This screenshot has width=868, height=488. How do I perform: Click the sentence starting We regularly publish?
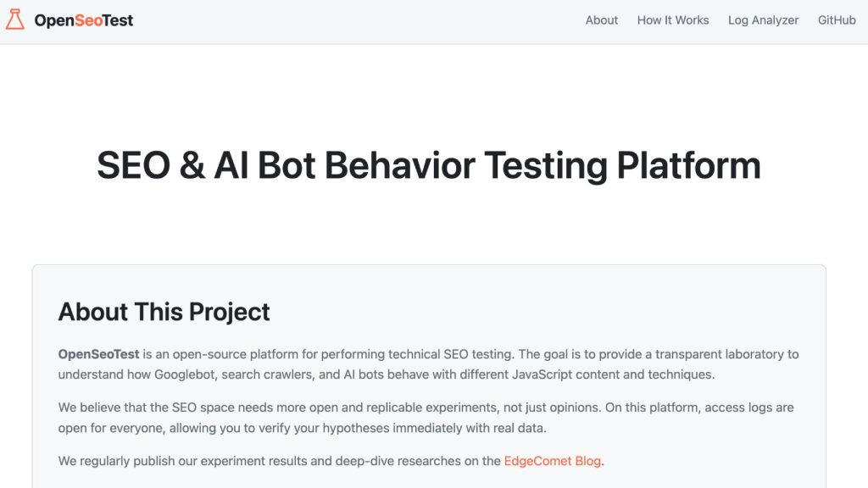(280, 461)
